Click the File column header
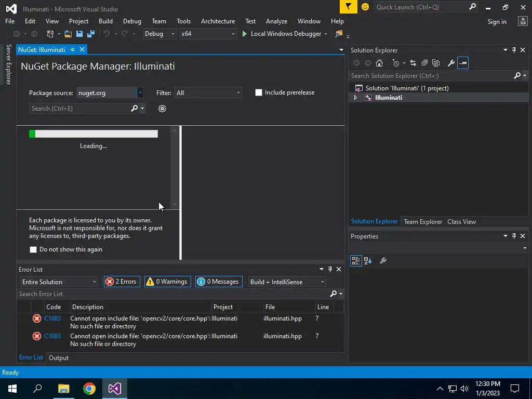This screenshot has height=399, width=532. (289, 307)
